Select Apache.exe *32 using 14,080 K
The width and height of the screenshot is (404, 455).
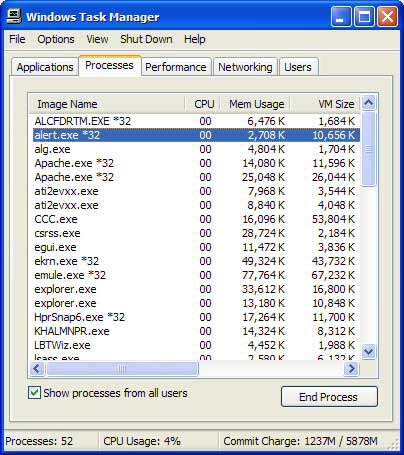[196, 163]
